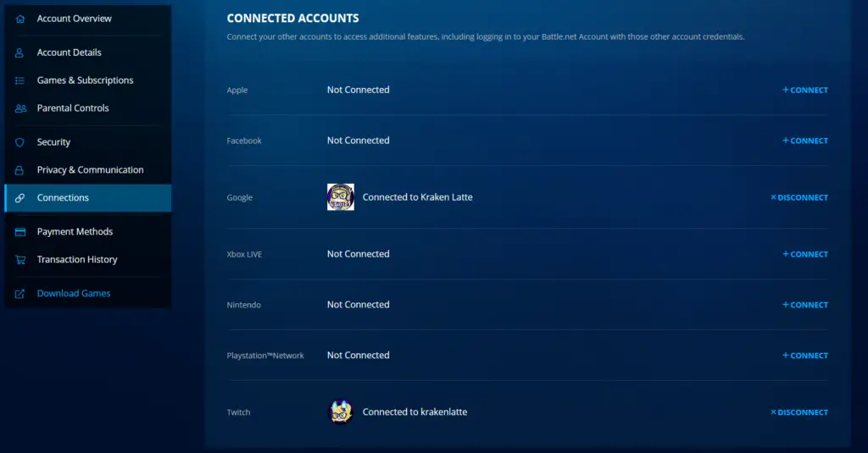Click the shield icon beside Security

pos(20,142)
